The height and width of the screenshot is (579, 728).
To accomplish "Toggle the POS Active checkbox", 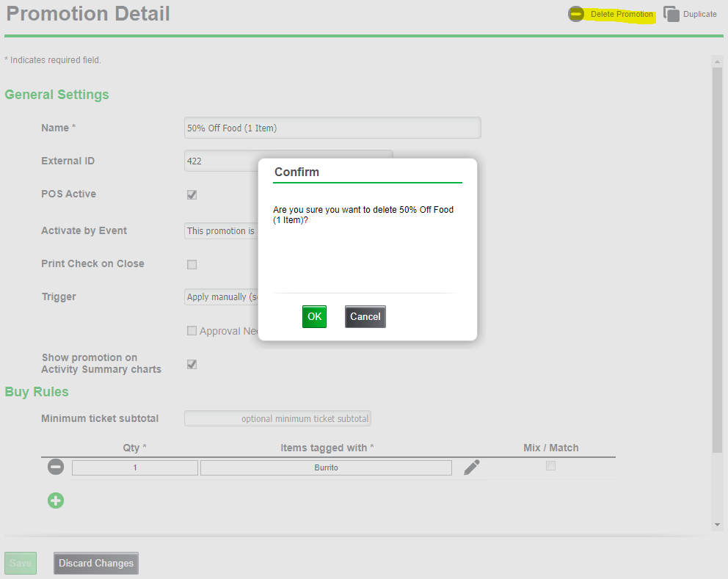I will tap(192, 194).
